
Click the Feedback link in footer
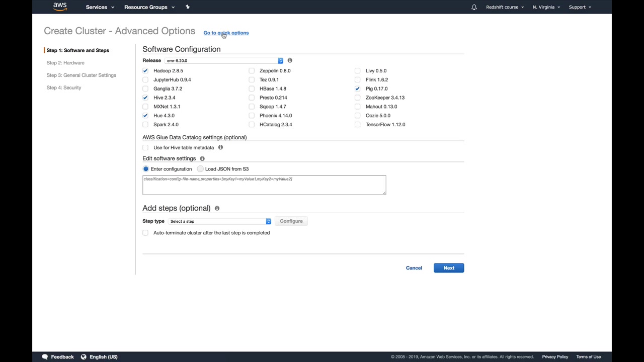[62, 357]
